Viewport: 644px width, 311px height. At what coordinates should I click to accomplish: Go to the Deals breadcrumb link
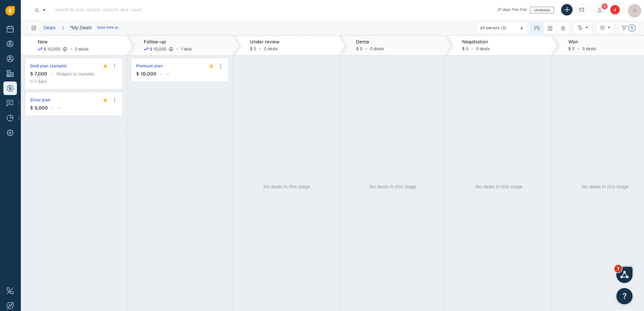tap(49, 27)
